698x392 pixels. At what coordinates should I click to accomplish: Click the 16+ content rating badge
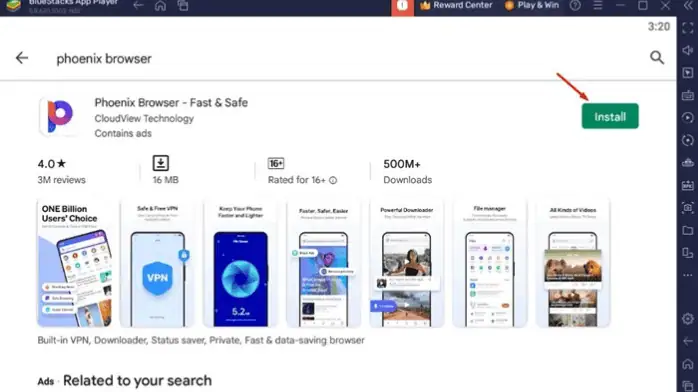pos(276,163)
